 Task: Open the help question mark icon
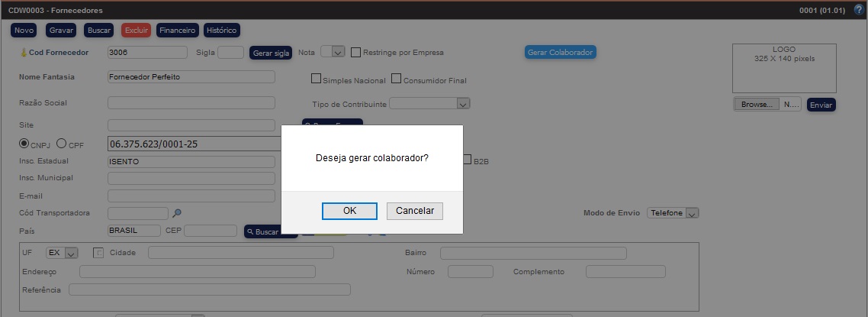point(858,10)
